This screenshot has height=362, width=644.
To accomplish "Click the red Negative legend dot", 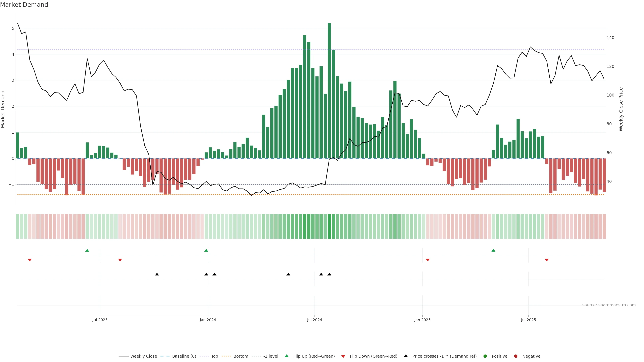I will coord(516,356).
